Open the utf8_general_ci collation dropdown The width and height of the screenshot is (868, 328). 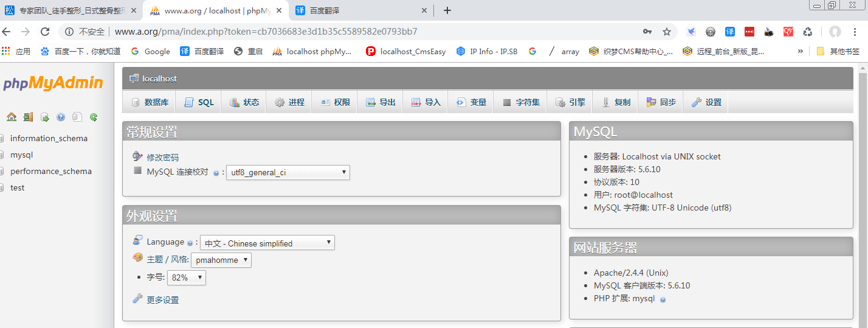(288, 172)
